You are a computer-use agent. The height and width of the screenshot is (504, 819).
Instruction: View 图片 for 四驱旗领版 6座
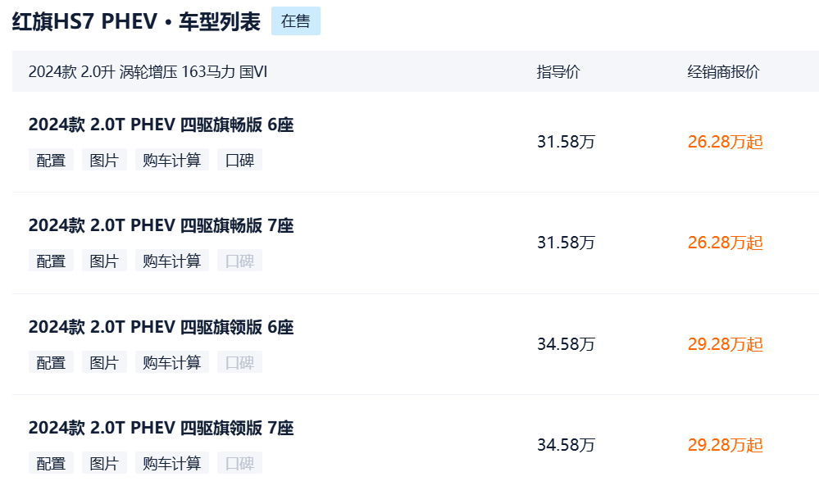[x=104, y=362]
